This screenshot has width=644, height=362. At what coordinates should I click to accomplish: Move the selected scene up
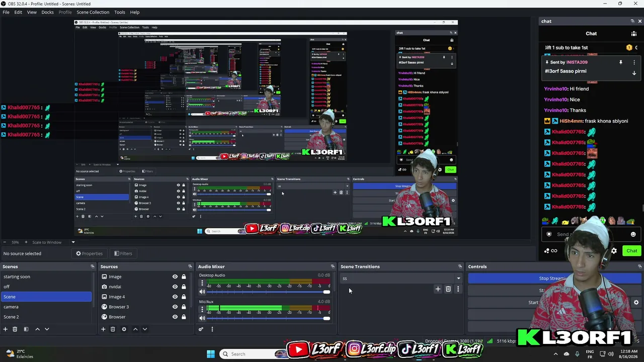click(37, 329)
